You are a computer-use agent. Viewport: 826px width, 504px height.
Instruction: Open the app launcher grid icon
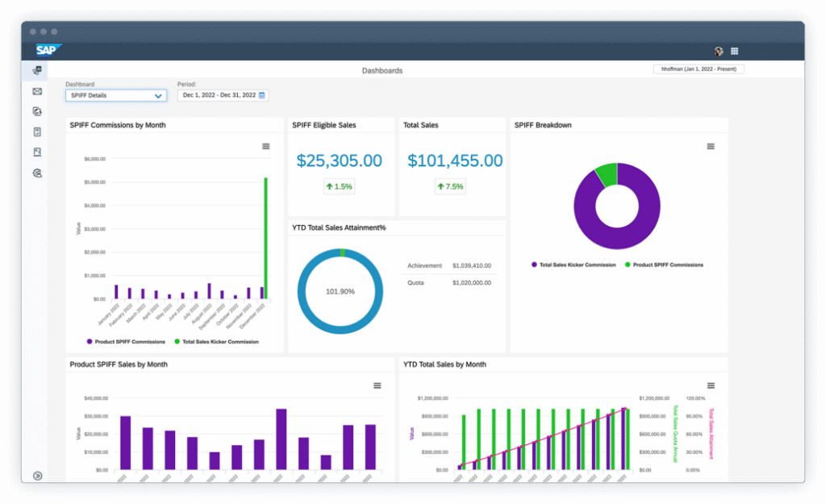pos(735,51)
